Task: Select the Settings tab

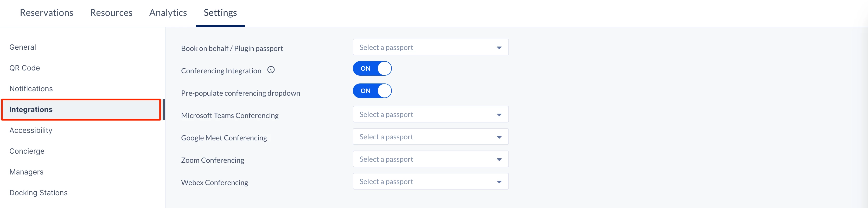Action: coord(220,13)
